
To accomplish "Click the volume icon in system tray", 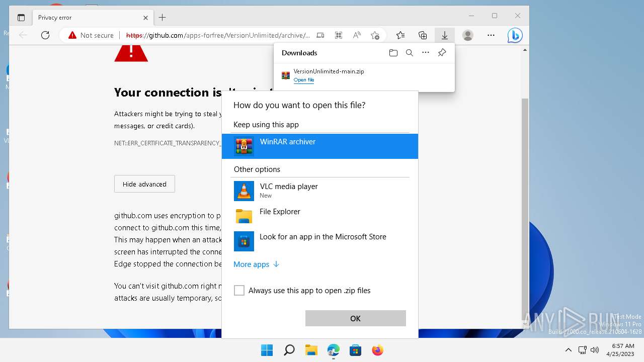I will click(595, 350).
